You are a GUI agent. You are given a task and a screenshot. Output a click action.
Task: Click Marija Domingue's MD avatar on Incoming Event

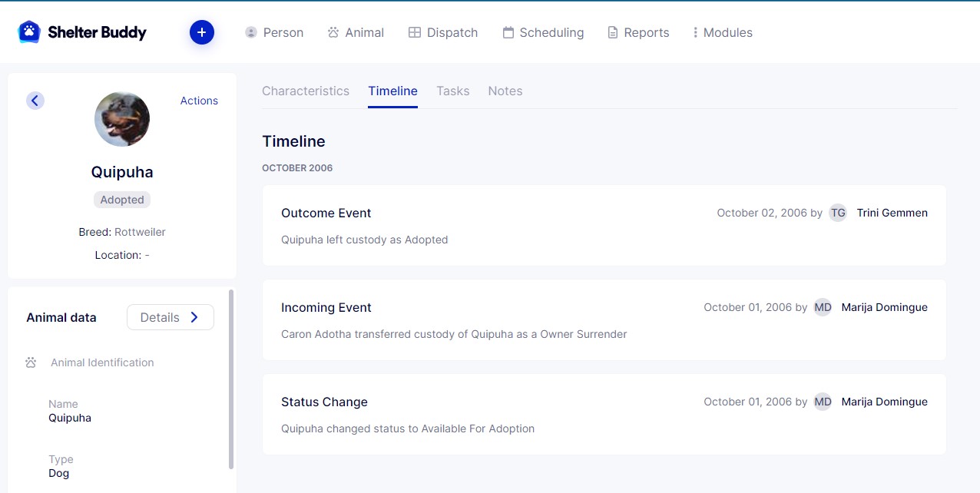[823, 307]
